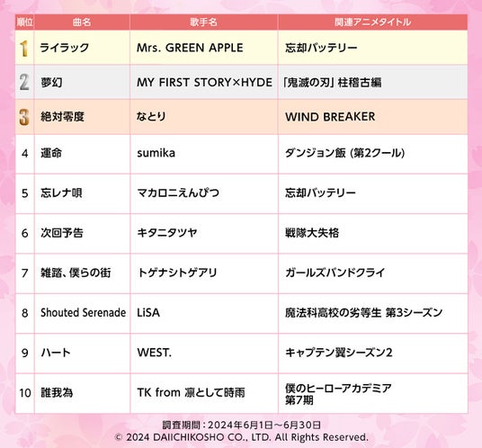Screen dimensions: 482x448
Task: Select the song 忘レナ唄 in row 5
Action: coord(61,193)
